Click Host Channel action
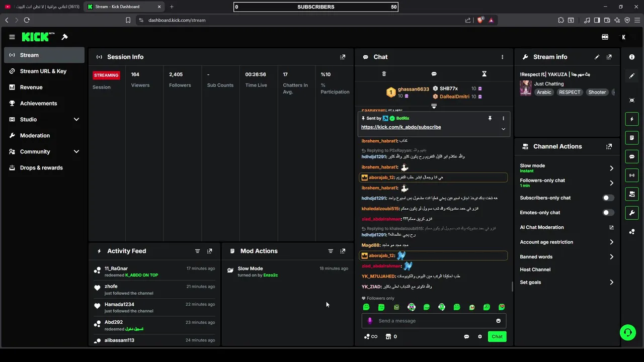644x362 pixels. click(x=535, y=269)
